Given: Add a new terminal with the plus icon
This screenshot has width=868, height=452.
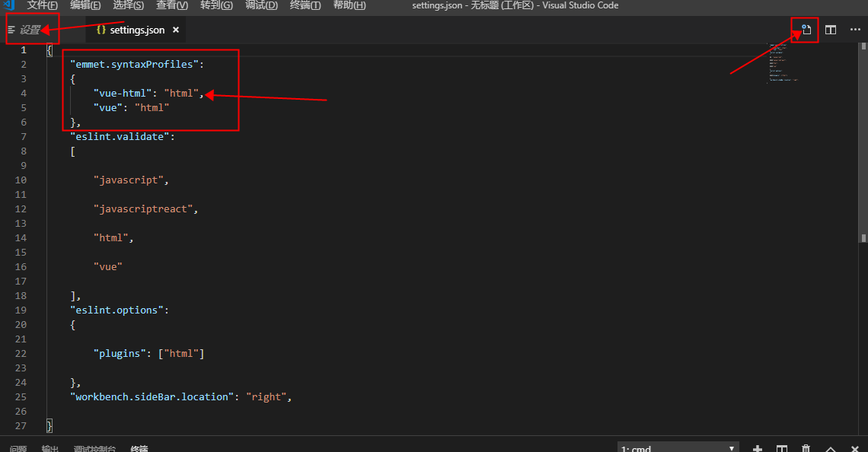Looking at the screenshot, I should (x=758, y=449).
